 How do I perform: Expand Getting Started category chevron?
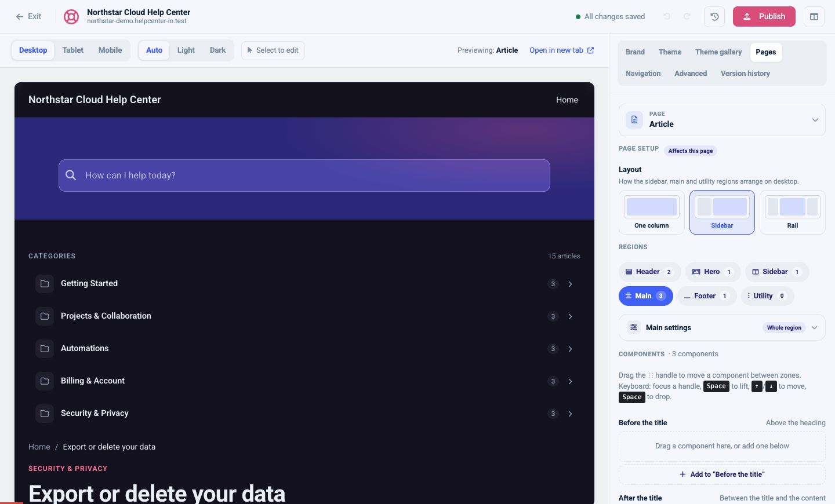pyautogui.click(x=570, y=284)
